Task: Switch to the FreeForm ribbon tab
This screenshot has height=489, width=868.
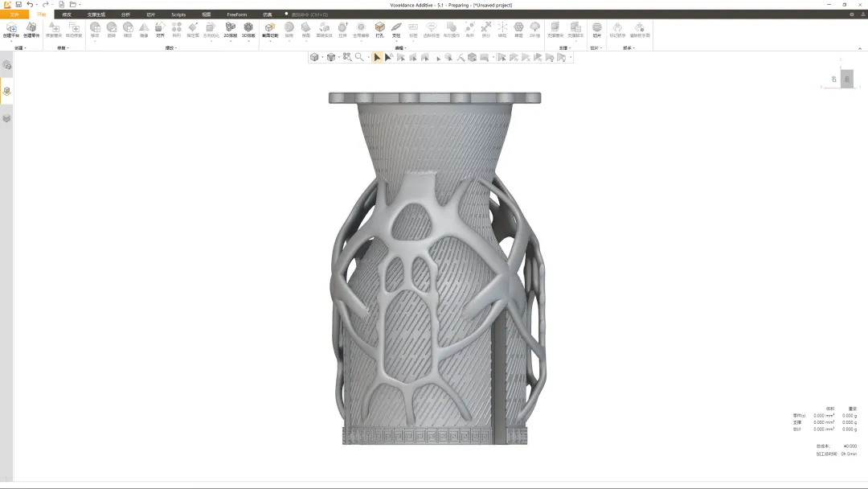Action: [x=237, y=14]
